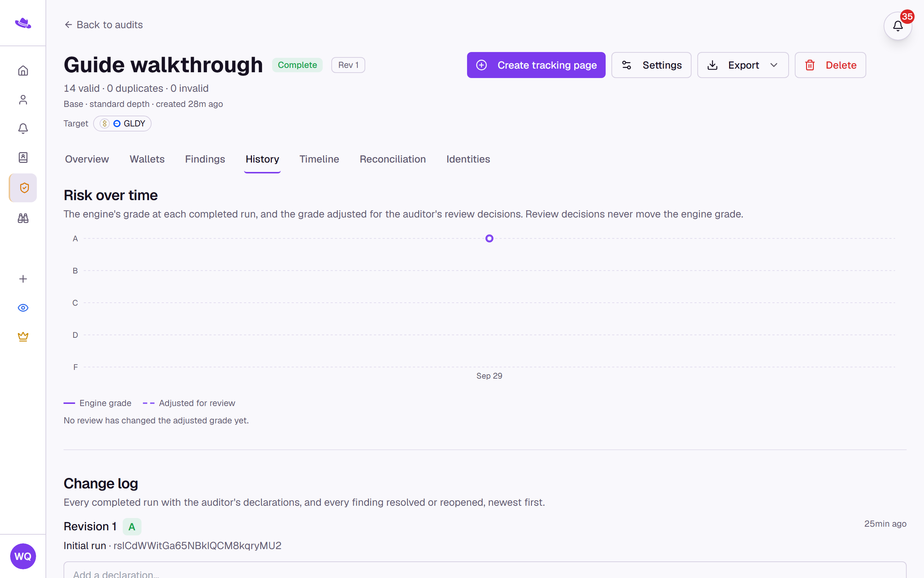Select the History tab
This screenshot has width=924, height=578.
[x=262, y=159]
